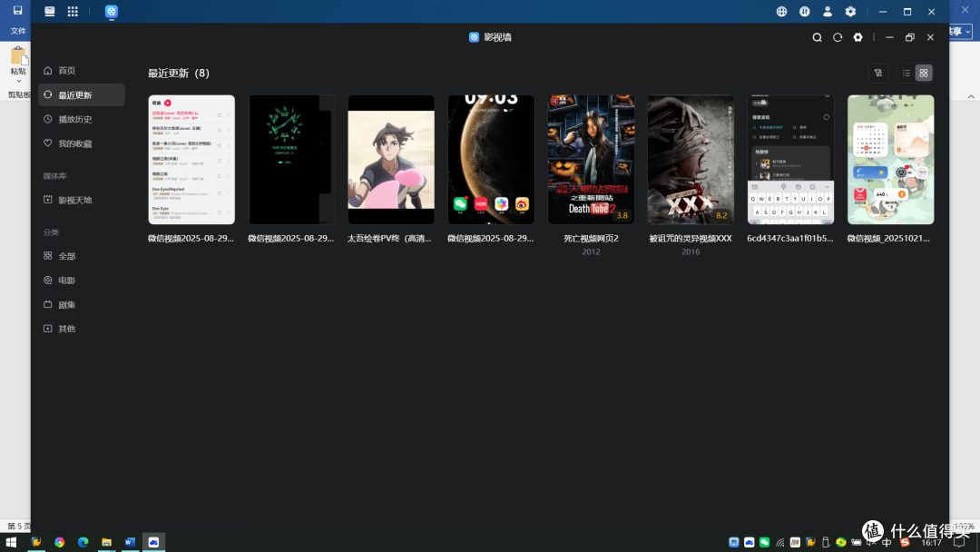This screenshot has height=552, width=980.
Task: Refresh the 影视墙 media library
Action: 838,37
